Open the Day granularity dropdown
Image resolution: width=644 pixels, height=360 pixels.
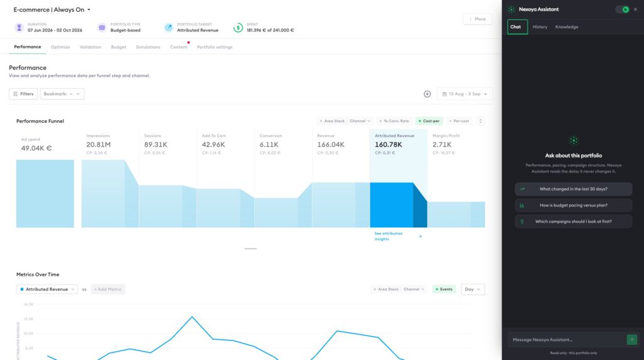point(473,290)
